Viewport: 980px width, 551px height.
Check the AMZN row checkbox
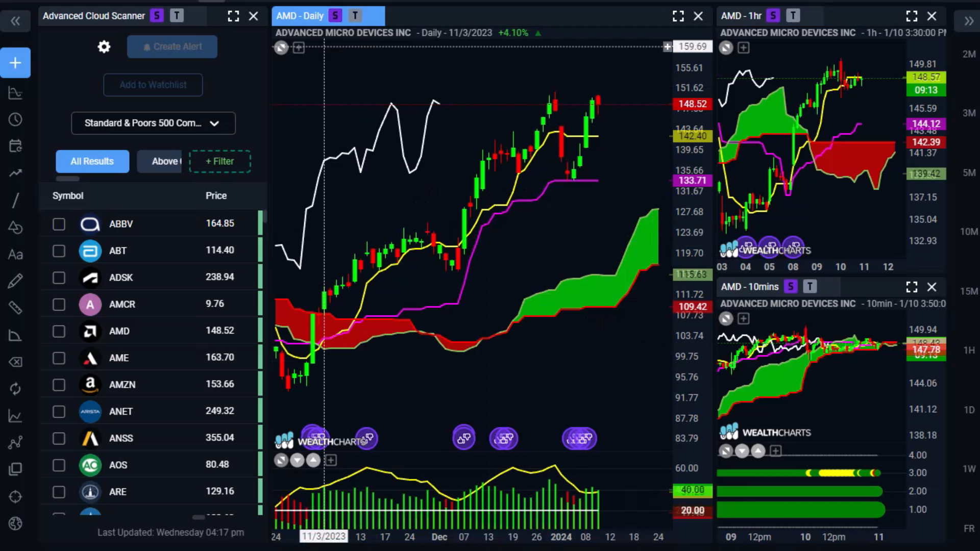59,385
